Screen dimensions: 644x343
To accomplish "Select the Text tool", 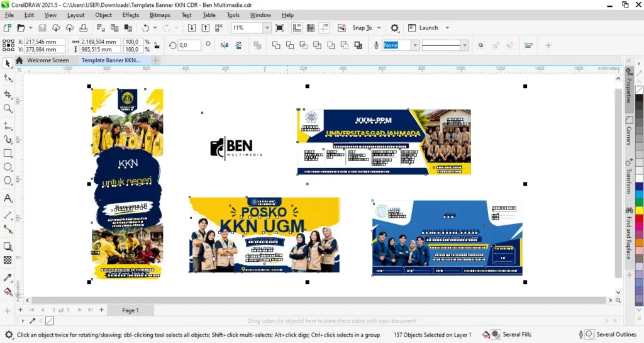I will (x=8, y=198).
